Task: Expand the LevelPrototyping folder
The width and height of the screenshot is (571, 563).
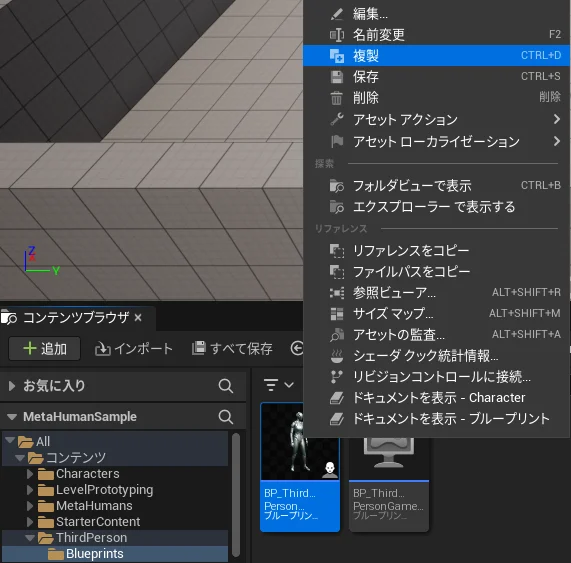Action: (x=30, y=490)
